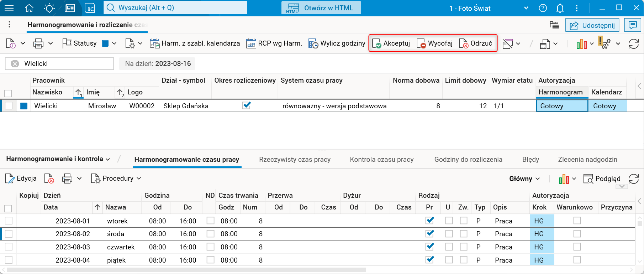Open the help question mark icon

click(x=543, y=8)
